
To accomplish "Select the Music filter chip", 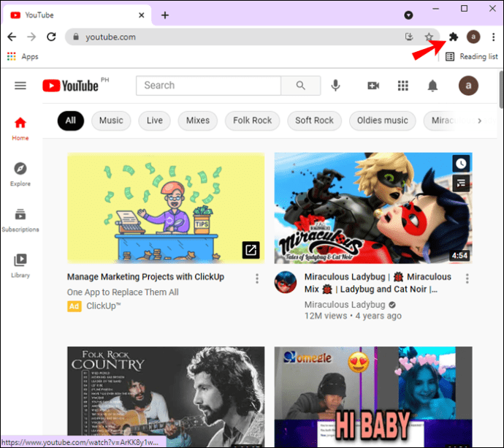I will 111,121.
